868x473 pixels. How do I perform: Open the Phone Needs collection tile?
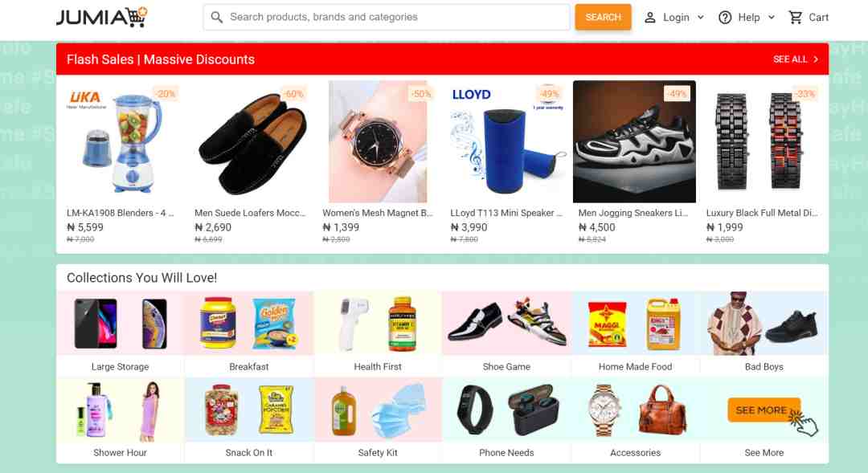point(506,421)
